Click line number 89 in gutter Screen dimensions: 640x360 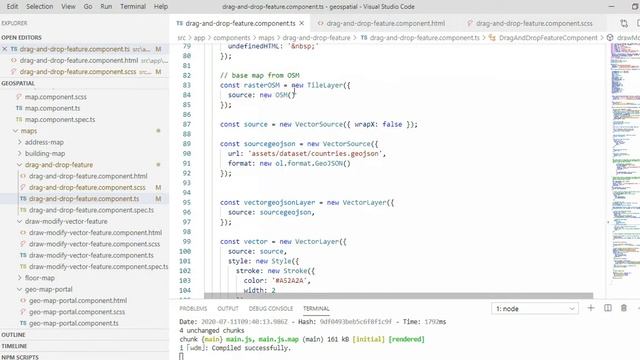(187, 144)
